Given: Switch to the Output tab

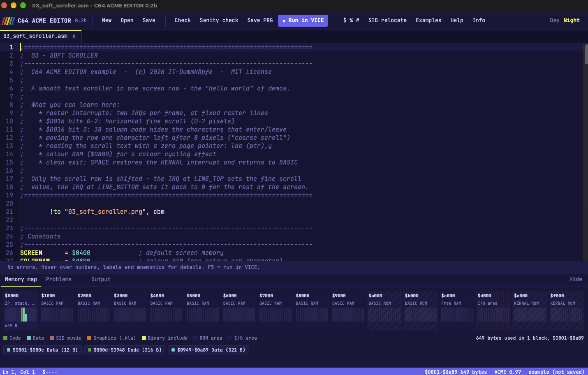Looking at the screenshot, I should tap(101, 280).
